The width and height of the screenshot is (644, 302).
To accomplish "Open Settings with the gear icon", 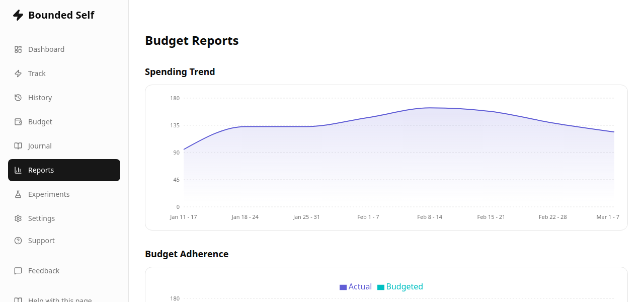I will point(18,218).
